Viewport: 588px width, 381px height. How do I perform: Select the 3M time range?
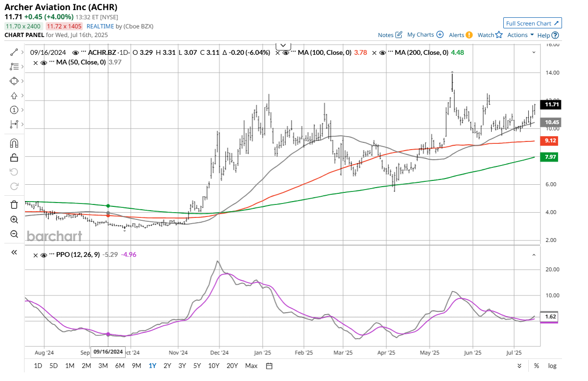[103, 366]
